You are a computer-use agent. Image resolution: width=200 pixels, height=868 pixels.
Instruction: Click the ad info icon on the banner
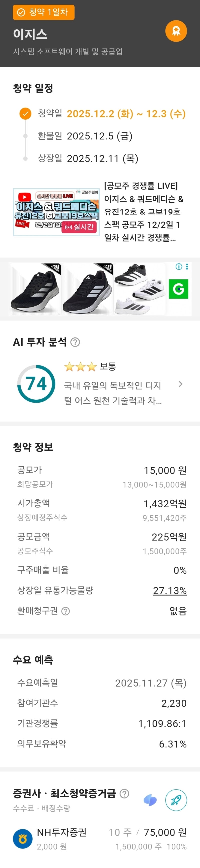click(x=179, y=266)
